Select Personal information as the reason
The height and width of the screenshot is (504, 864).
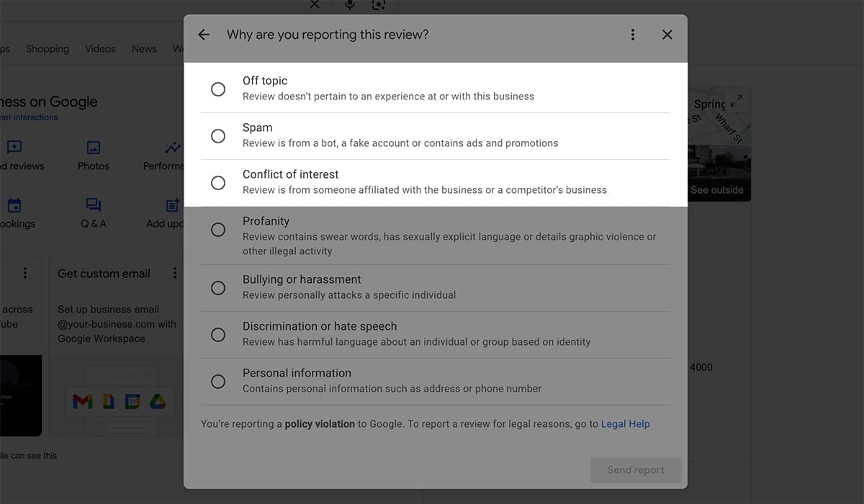click(218, 381)
